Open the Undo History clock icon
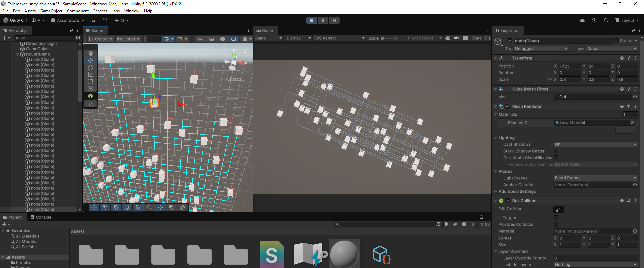The height and width of the screenshot is (268, 644). (594, 20)
